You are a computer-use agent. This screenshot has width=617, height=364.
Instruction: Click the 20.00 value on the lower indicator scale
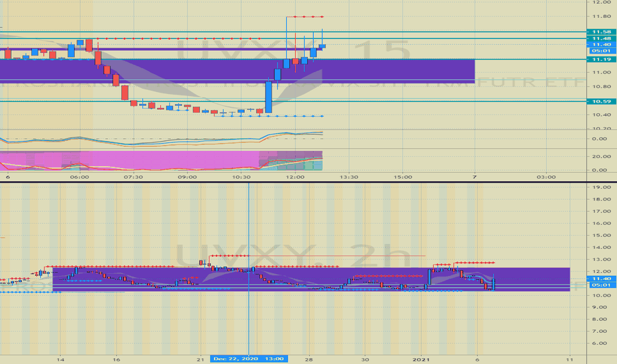pyautogui.click(x=601, y=156)
